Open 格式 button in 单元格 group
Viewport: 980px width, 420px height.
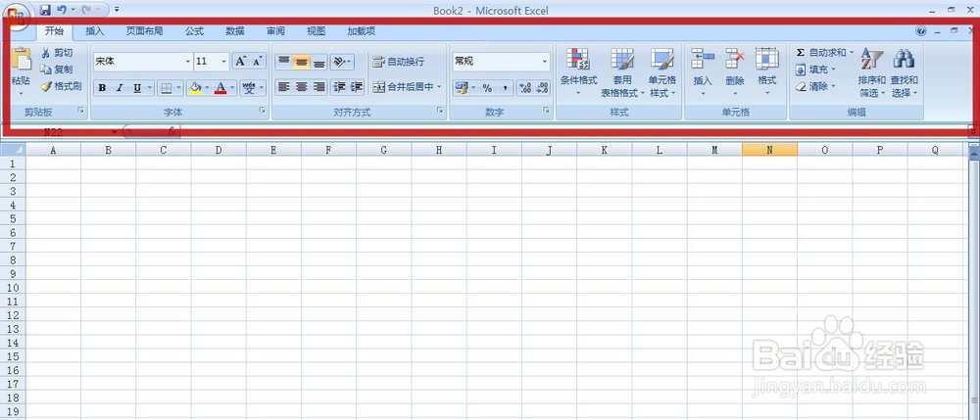point(767,72)
